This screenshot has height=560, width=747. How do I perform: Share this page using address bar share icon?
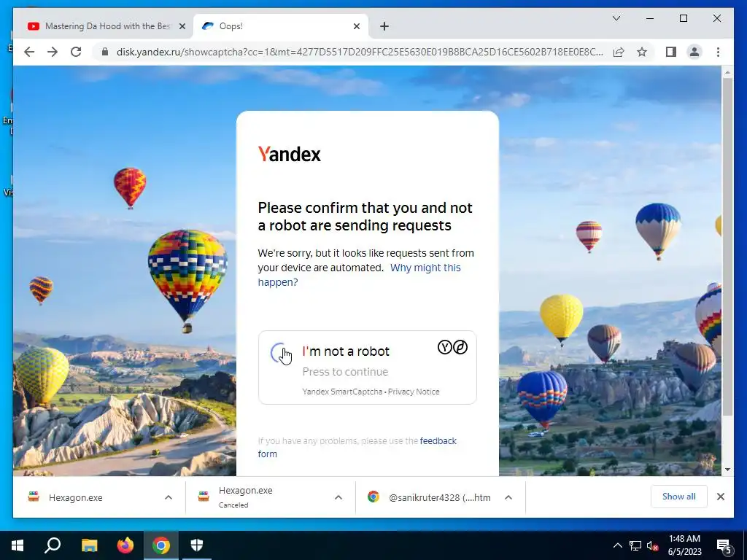619,52
